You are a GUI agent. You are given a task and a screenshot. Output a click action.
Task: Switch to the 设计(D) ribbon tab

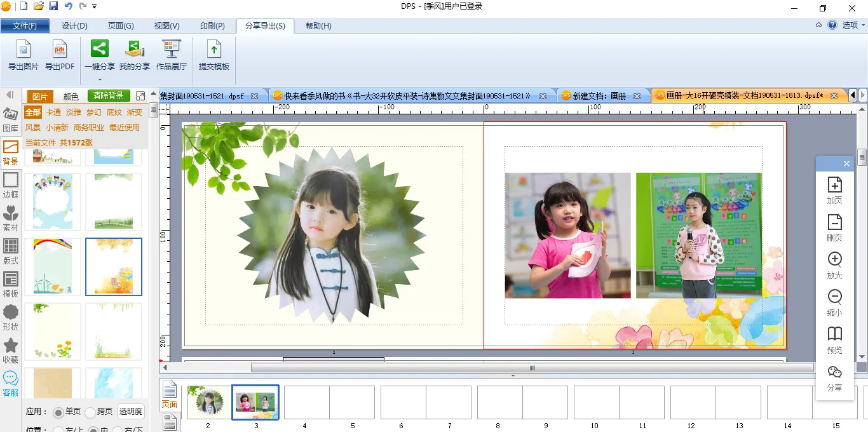pos(74,26)
